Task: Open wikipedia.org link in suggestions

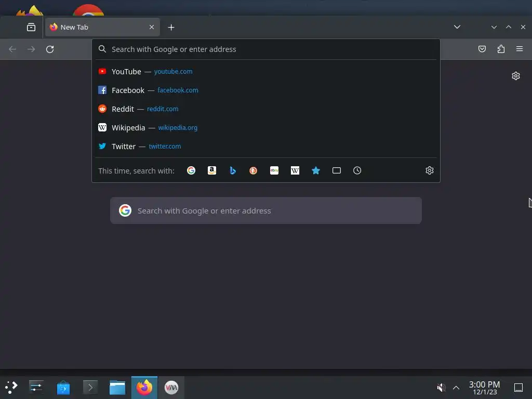Action: [178, 128]
